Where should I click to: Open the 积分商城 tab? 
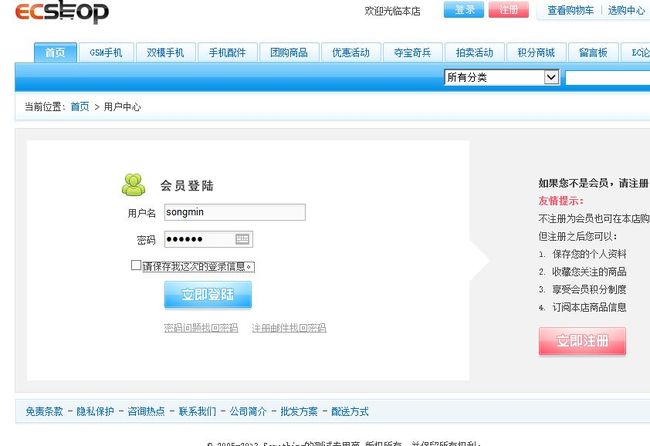point(536,53)
